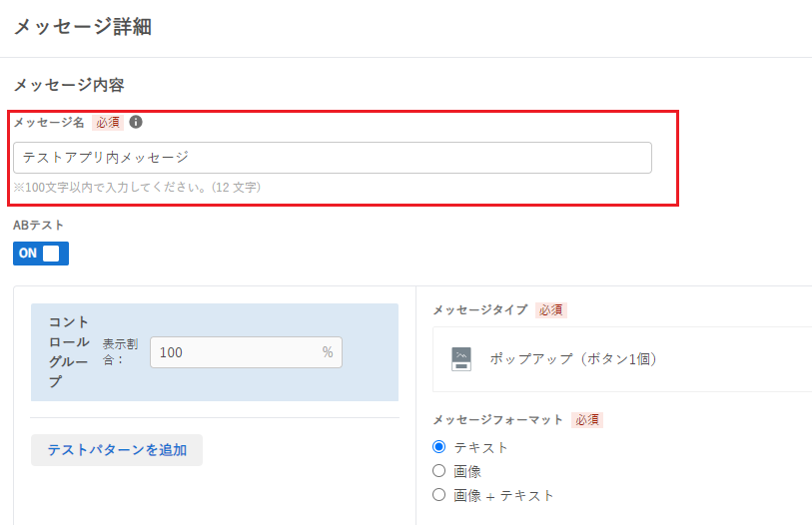Viewport: 812px width, 525px height.
Task: Turn off the ABテスト ON switch
Action: [41, 254]
